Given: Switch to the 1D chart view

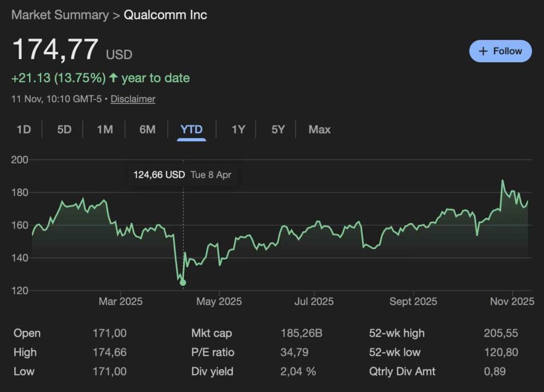Looking at the screenshot, I should (23, 129).
